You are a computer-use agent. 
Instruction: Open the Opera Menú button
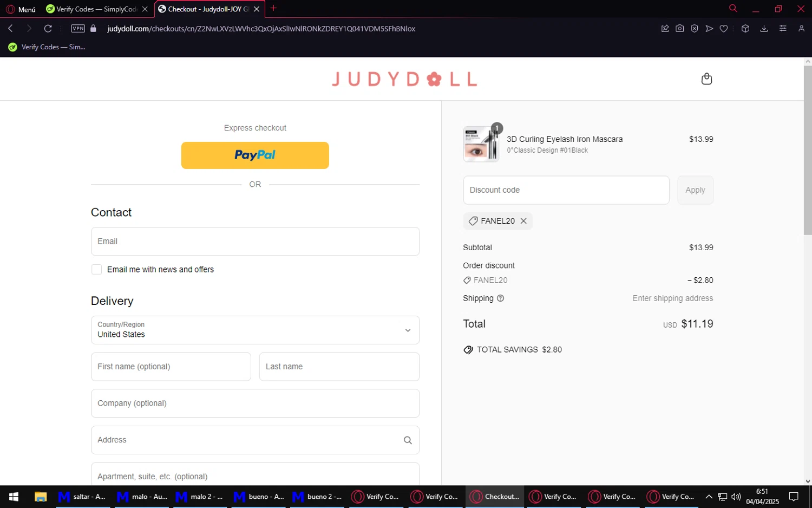pyautogui.click(x=21, y=9)
